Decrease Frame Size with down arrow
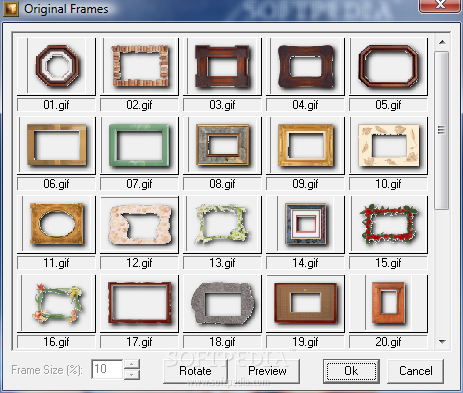463x393 pixels. click(x=132, y=375)
